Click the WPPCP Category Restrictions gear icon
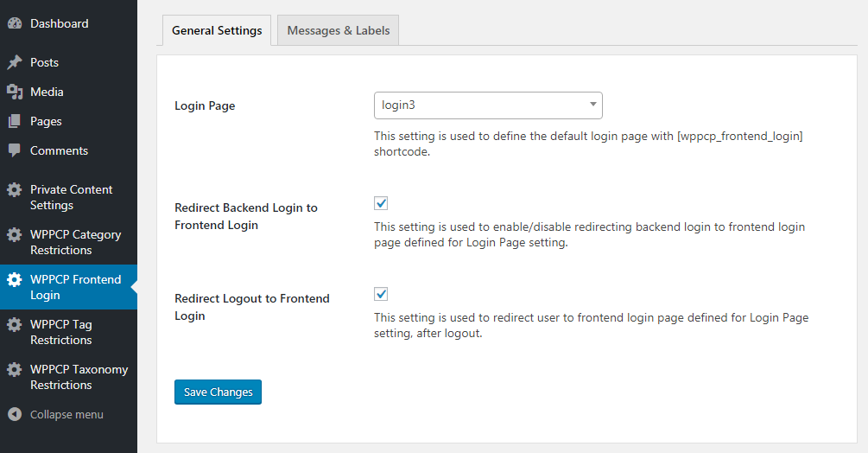The height and width of the screenshot is (453, 868). [15, 235]
